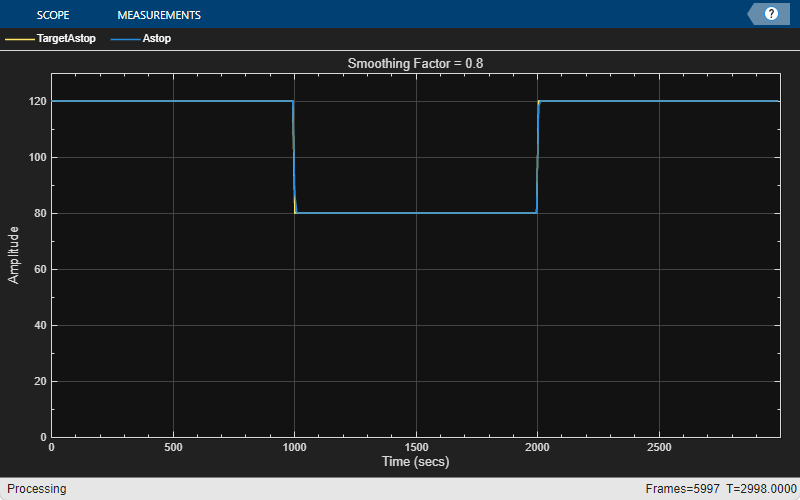Click the Frames=5997 status readout
This screenshot has height=500, width=800.
click(682, 489)
